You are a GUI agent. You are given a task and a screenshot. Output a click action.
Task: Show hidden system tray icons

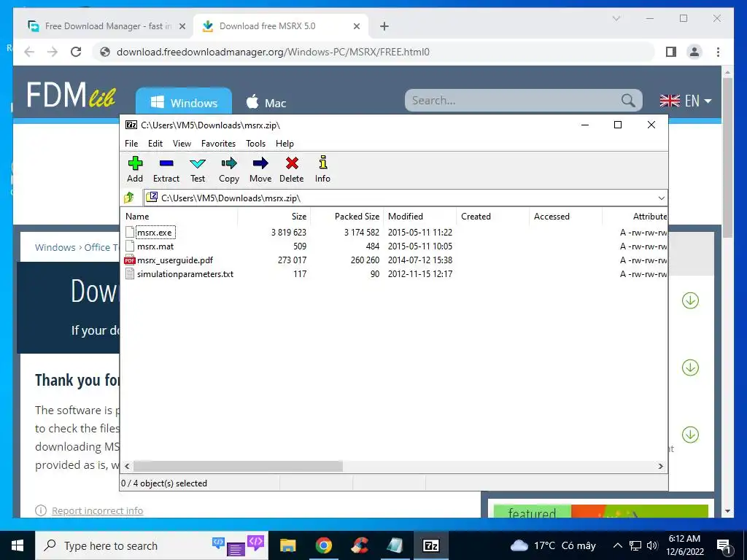click(x=617, y=545)
